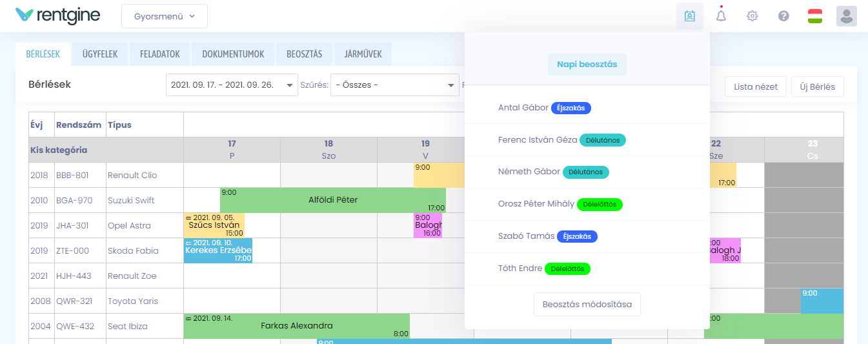
Task: Select the Alföldi Péter rental bar
Action: [x=332, y=200]
